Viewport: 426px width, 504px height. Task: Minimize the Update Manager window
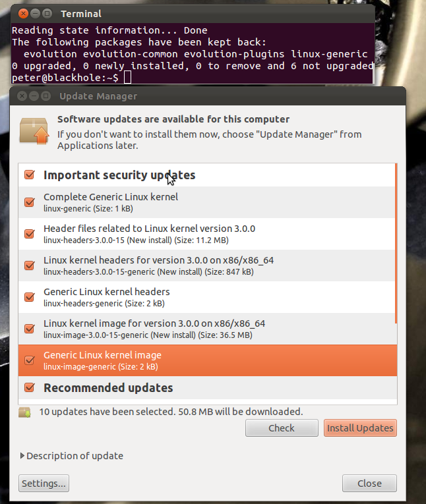pos(34,96)
